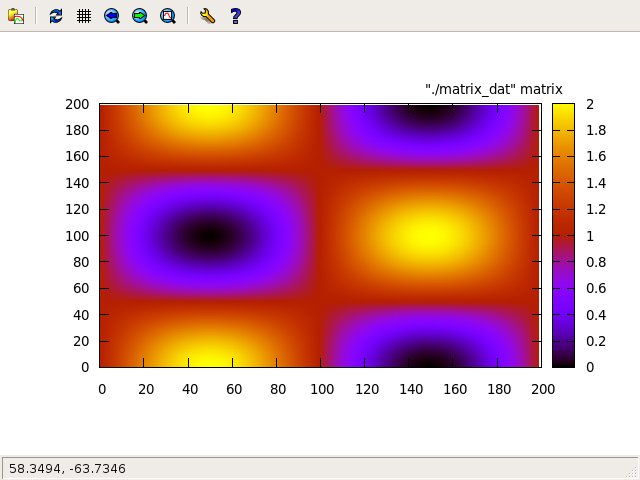Image resolution: width=640 pixels, height=480 pixels.
Task: Click the y-axis label 100
Action: click(77, 236)
